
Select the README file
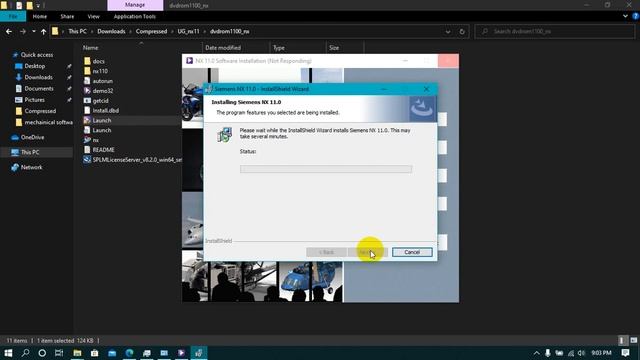click(x=103, y=150)
